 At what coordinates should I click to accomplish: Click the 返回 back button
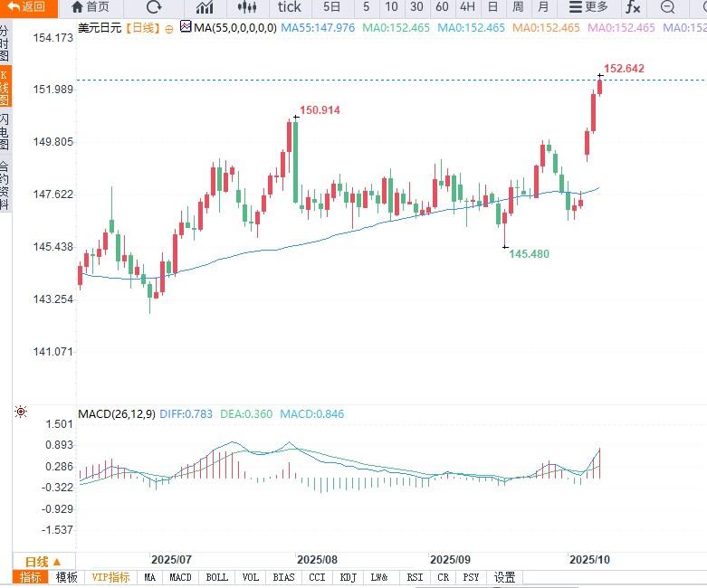(25, 7)
